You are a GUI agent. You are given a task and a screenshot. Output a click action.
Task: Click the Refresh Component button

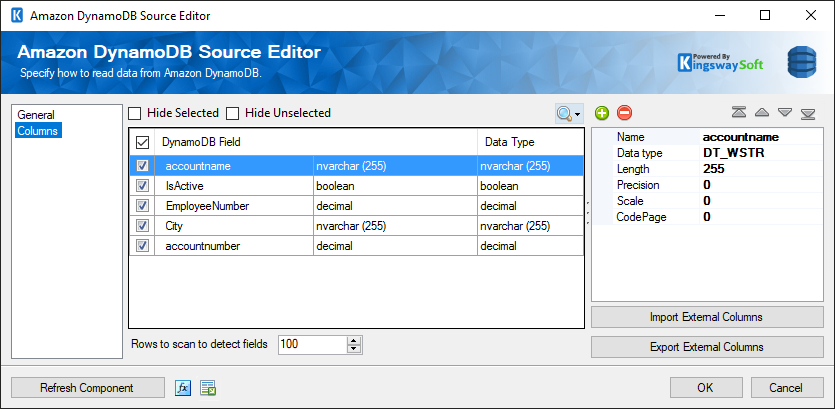pyautogui.click(x=87, y=388)
